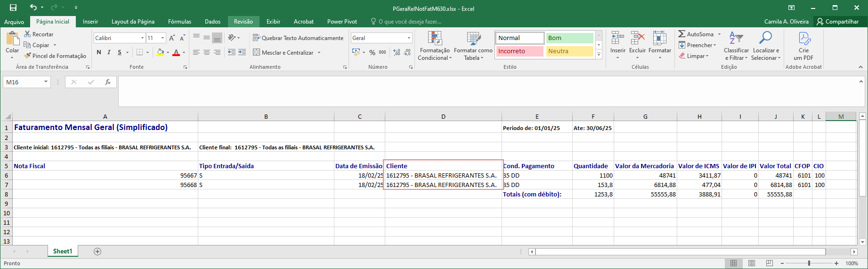
Task: Toggle Quebrar Texto Automaticamente
Action: 298,38
